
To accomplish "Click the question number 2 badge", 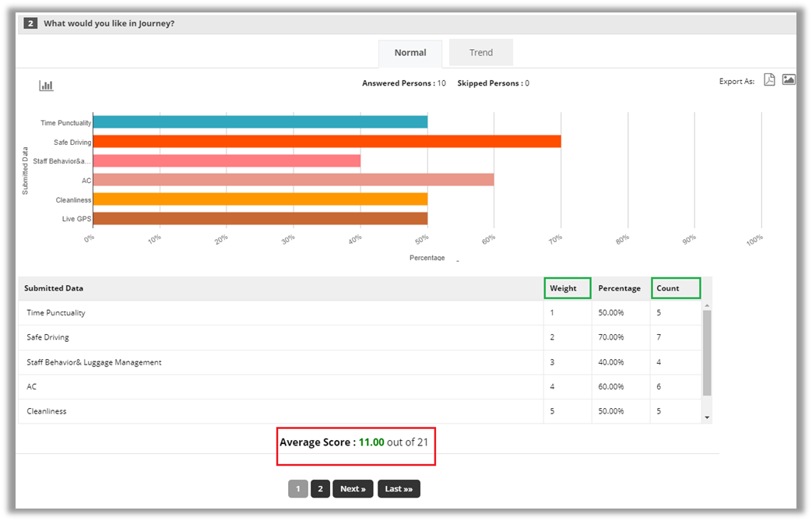I will point(30,23).
